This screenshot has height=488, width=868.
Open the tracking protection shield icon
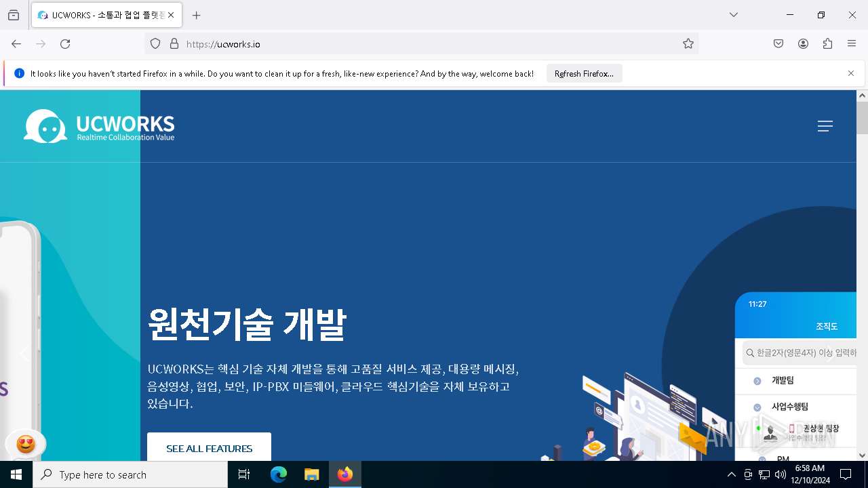155,44
